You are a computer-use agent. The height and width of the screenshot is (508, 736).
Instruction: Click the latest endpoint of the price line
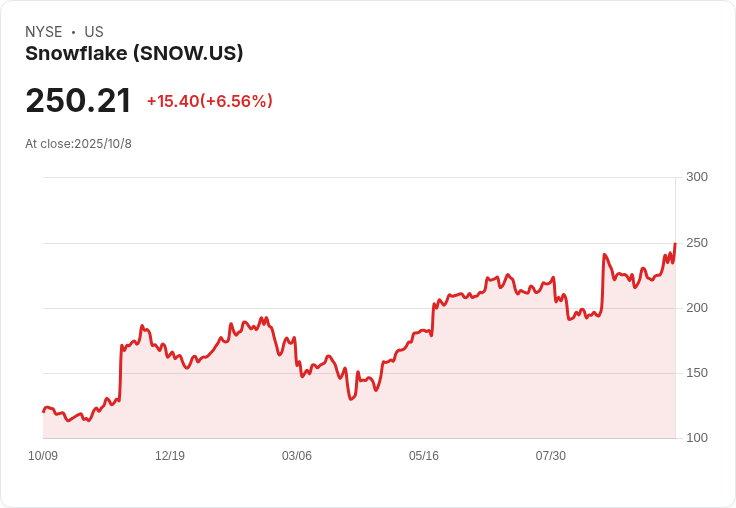click(x=675, y=244)
